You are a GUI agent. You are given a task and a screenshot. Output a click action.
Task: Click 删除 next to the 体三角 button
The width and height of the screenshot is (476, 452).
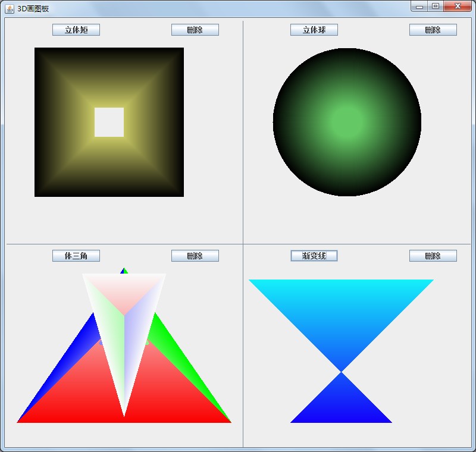[x=195, y=256]
